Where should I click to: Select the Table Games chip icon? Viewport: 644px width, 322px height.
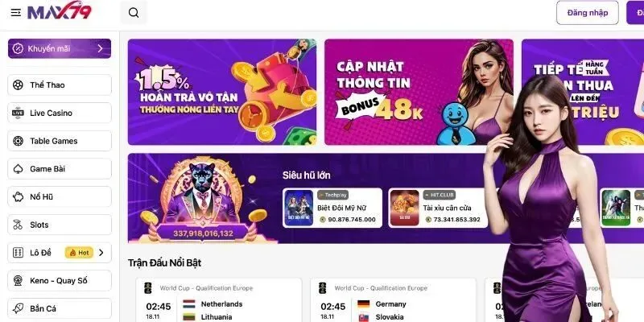[x=18, y=141]
